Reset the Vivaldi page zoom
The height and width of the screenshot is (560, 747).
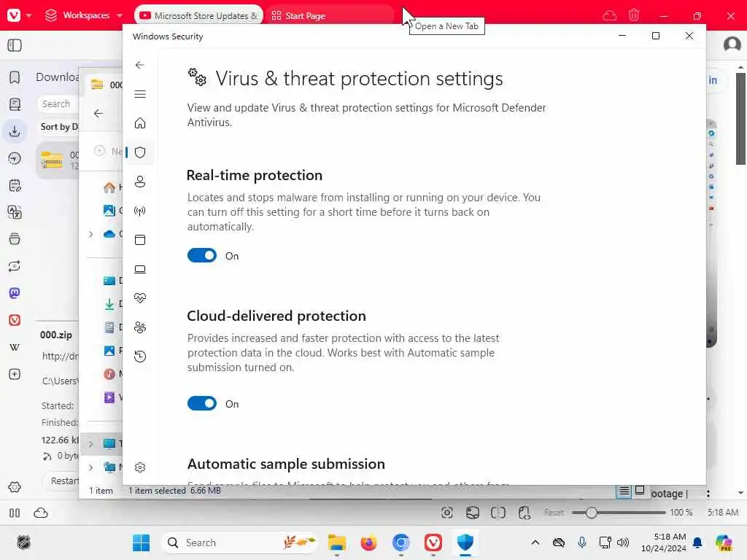click(x=554, y=513)
